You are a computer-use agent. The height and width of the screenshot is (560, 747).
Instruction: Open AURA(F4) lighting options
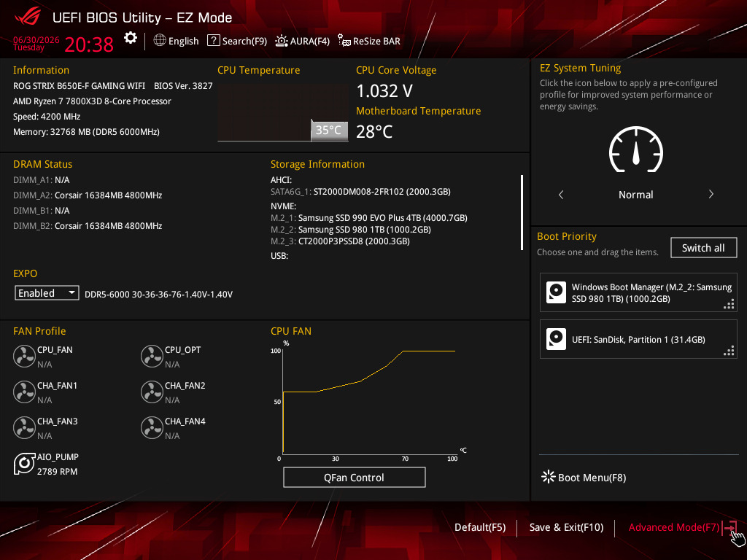point(302,41)
